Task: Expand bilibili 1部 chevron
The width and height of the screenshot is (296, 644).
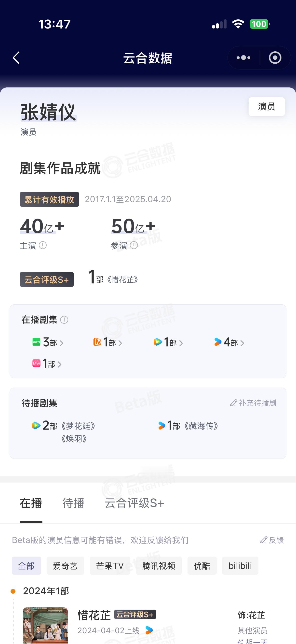Action: pos(59,364)
